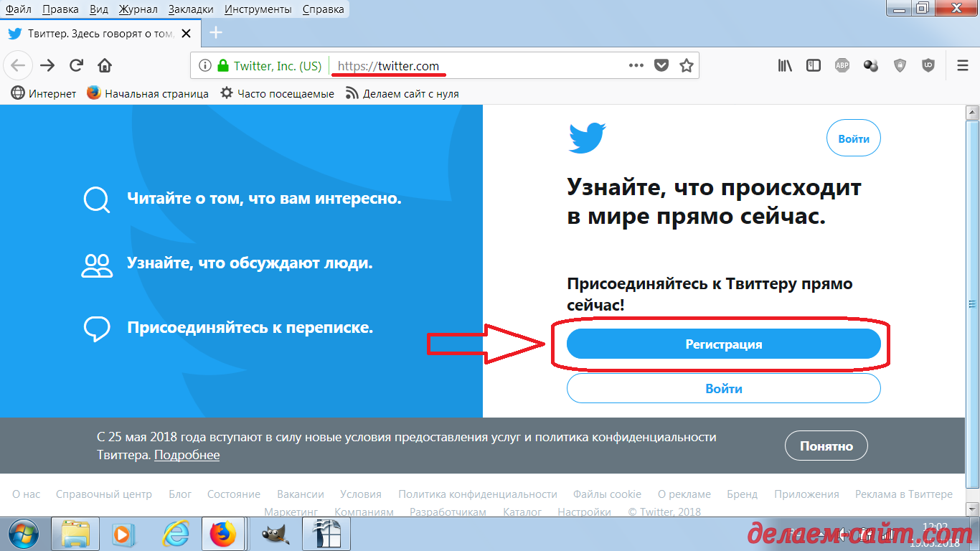This screenshot has width=980, height=551.
Task: Open the Состояние footer link
Action: coord(234,494)
